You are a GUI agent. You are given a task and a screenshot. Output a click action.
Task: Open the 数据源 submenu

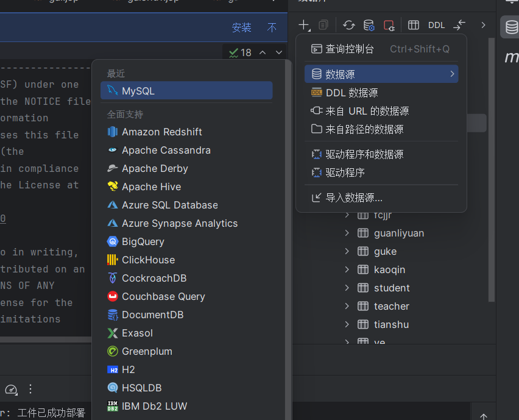pos(381,74)
